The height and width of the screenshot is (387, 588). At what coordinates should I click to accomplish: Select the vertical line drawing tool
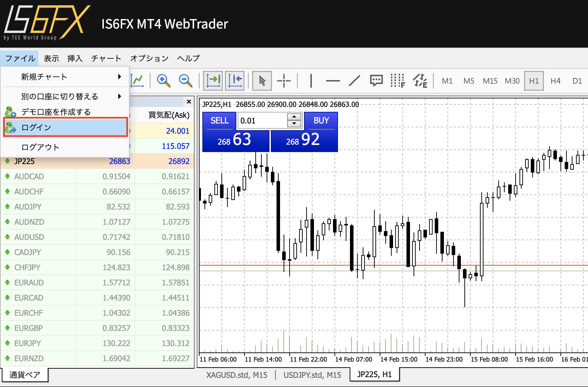pos(311,81)
